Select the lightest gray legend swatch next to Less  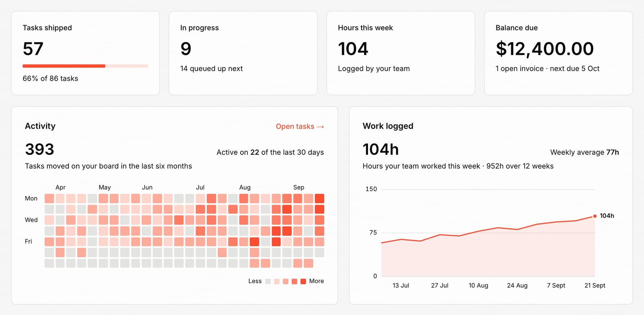tap(268, 281)
